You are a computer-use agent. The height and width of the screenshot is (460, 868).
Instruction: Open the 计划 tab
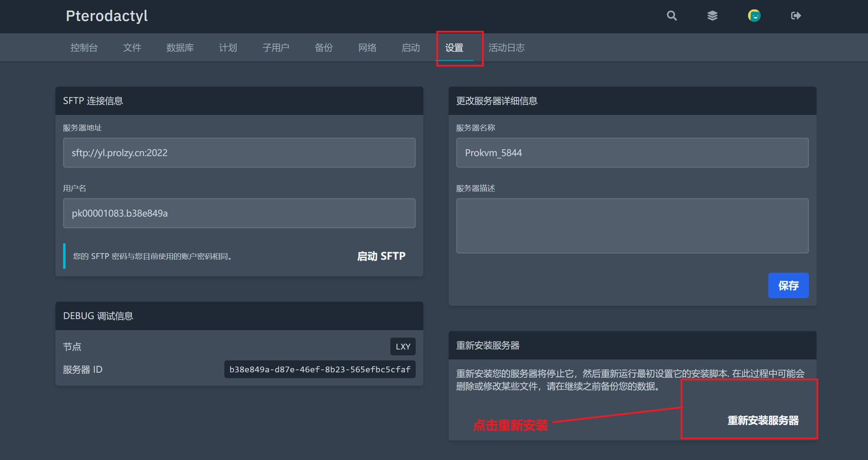click(x=228, y=47)
